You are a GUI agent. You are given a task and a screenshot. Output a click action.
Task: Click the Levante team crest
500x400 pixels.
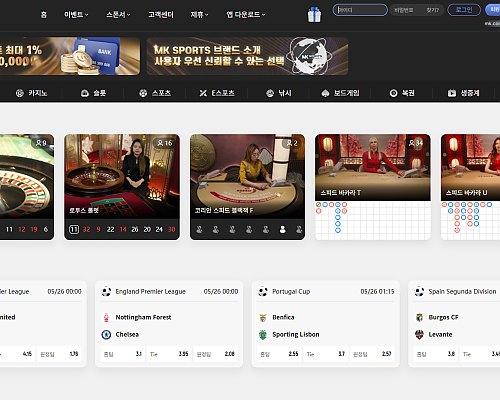coord(419,334)
